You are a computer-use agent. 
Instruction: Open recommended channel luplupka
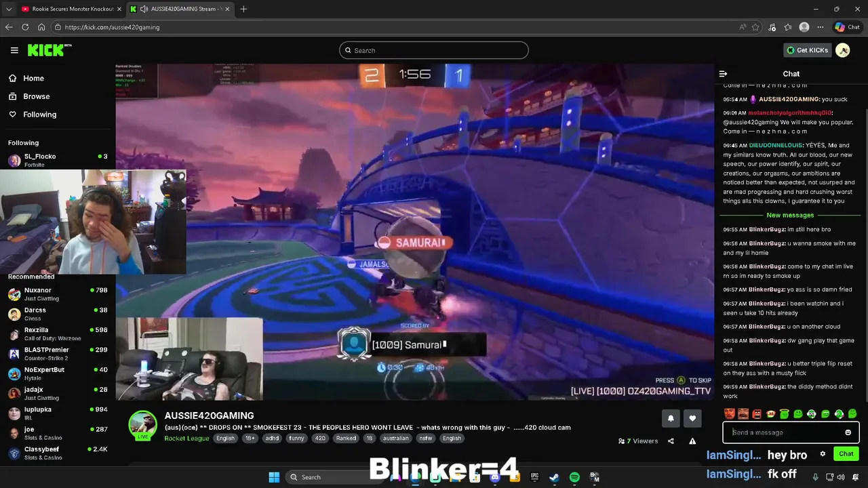58,413
